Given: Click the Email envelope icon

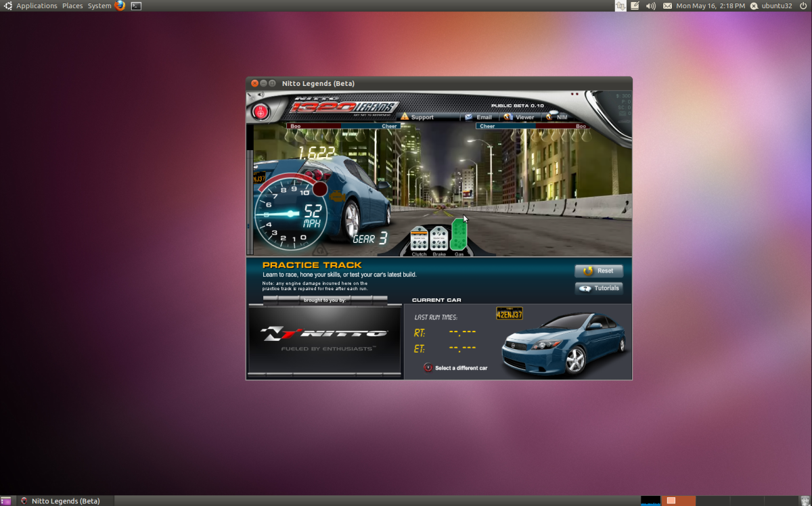Looking at the screenshot, I should [x=468, y=116].
